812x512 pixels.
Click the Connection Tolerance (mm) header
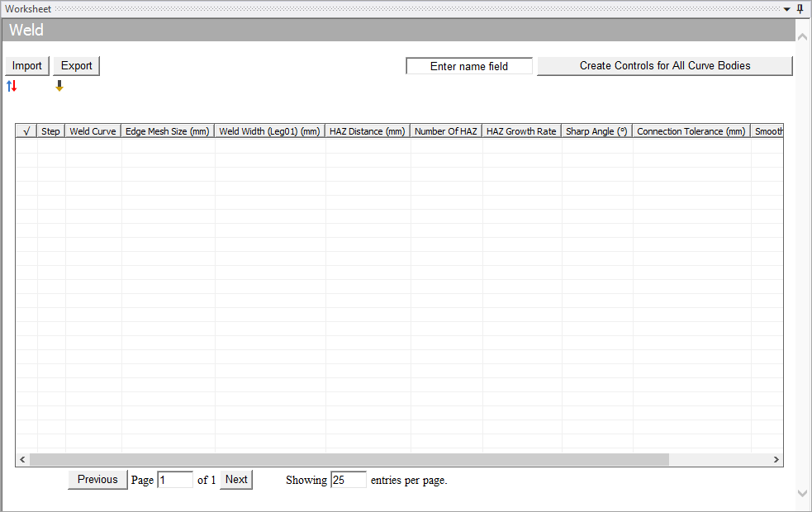691,131
